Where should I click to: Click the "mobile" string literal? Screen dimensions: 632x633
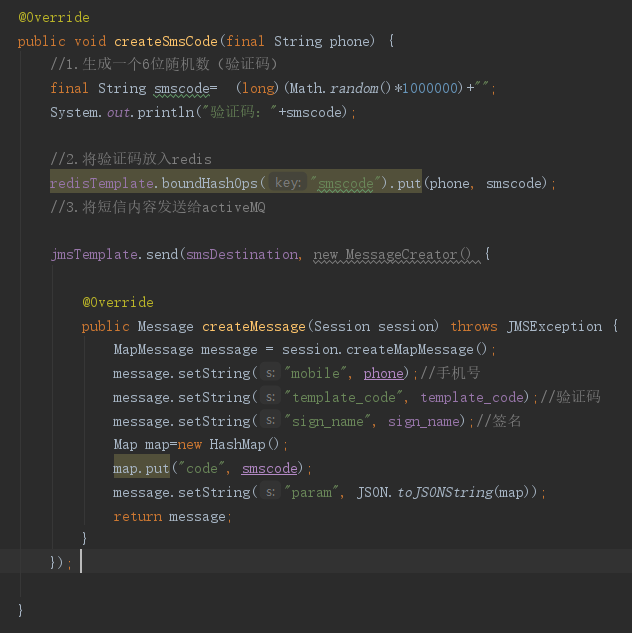(x=315, y=373)
